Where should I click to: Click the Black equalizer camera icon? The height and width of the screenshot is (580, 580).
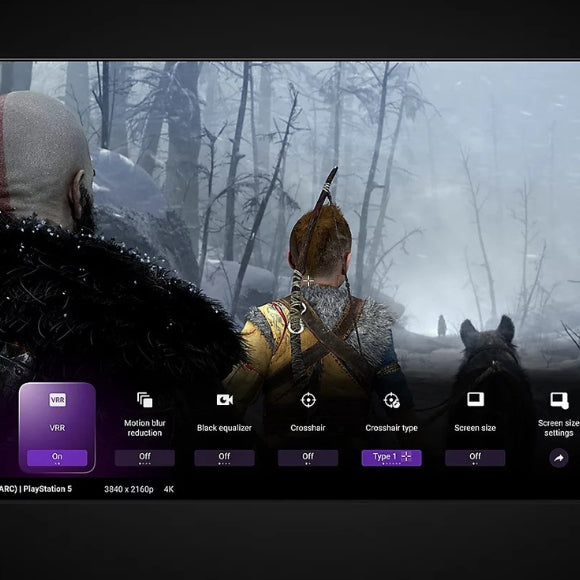point(225,400)
